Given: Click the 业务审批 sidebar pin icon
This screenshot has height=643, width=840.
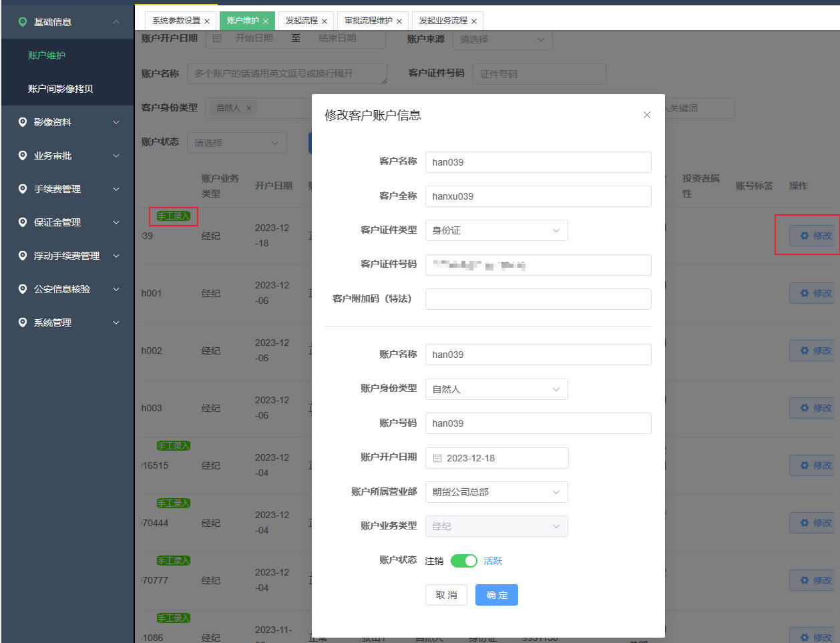Looking at the screenshot, I should coord(23,156).
